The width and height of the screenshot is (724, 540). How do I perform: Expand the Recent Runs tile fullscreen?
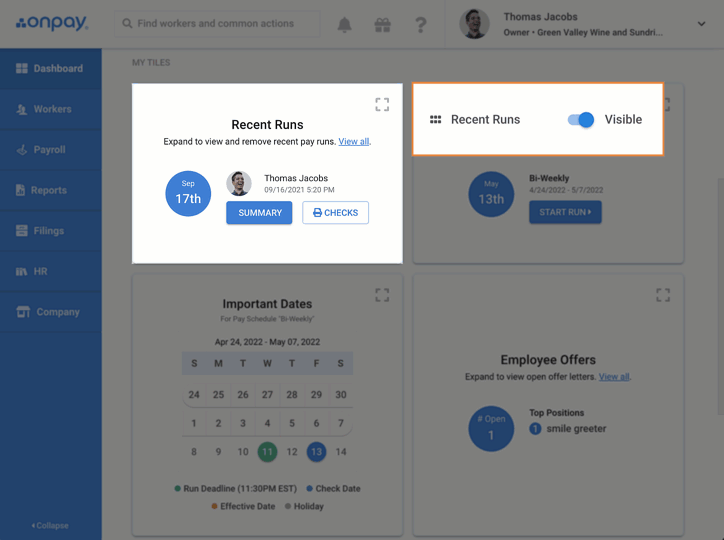[x=382, y=104]
